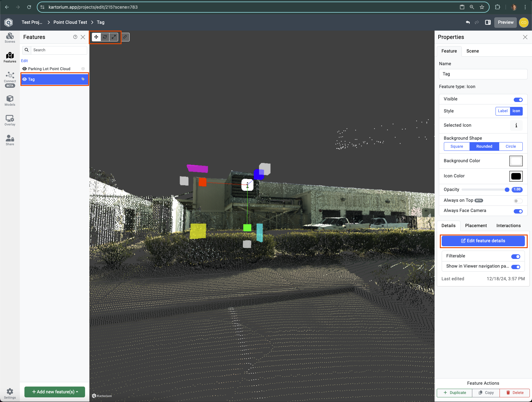Click the redo arrow in header
The height and width of the screenshot is (402, 532).
tap(477, 22)
